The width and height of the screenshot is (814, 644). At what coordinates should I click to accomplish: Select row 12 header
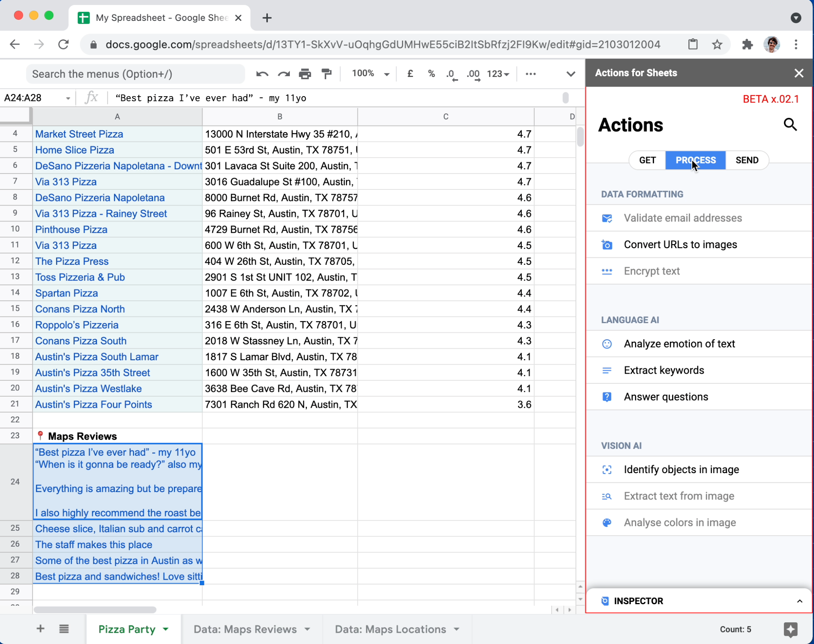[x=15, y=261]
